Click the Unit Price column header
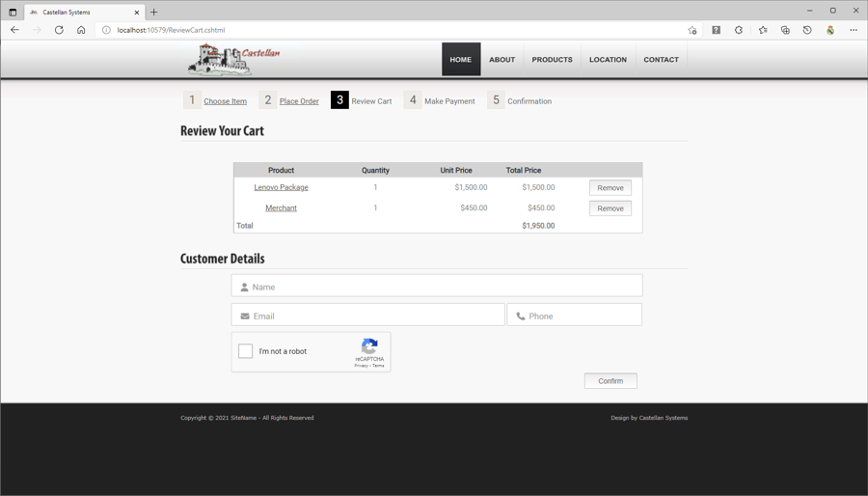The width and height of the screenshot is (868, 496). pos(456,170)
